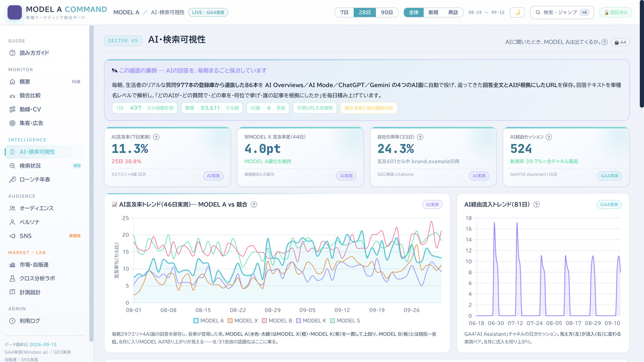This screenshot has width=644, height=362.
Task: Click the LIVE · GA4実測 status badge
Action: click(x=208, y=12)
